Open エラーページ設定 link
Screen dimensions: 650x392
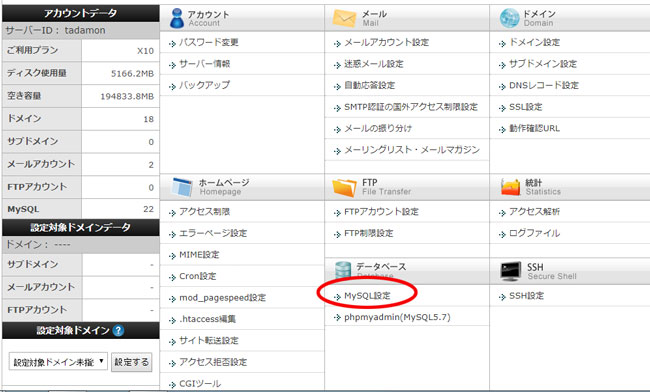pos(213,233)
